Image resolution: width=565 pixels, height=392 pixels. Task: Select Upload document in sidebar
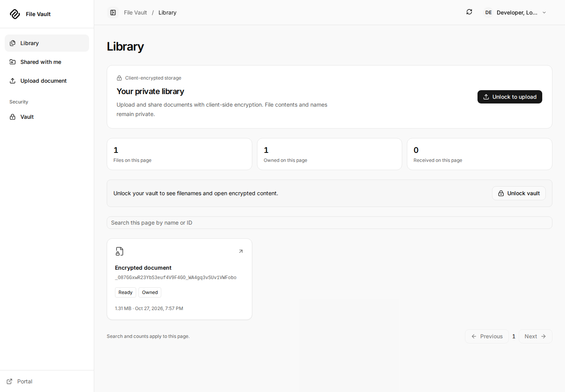(x=47, y=81)
